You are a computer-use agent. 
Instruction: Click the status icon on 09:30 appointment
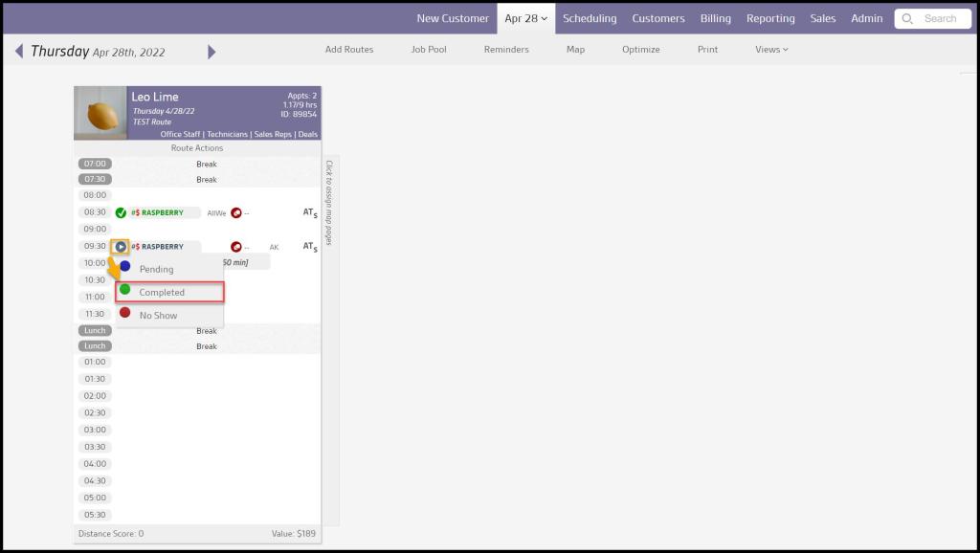click(x=121, y=247)
